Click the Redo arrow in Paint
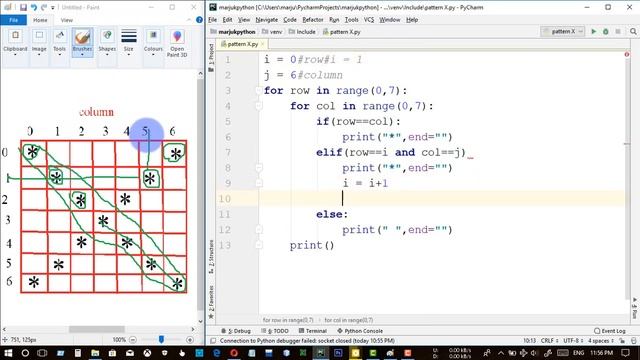The width and height of the screenshot is (640, 360). coord(44,7)
